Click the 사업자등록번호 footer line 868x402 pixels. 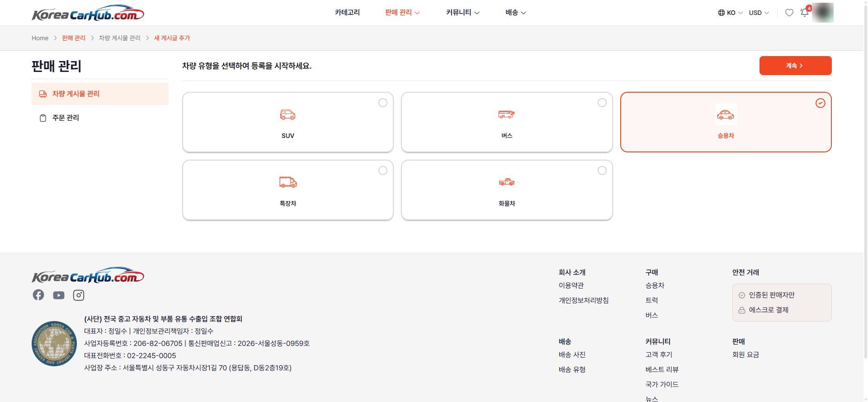197,343
